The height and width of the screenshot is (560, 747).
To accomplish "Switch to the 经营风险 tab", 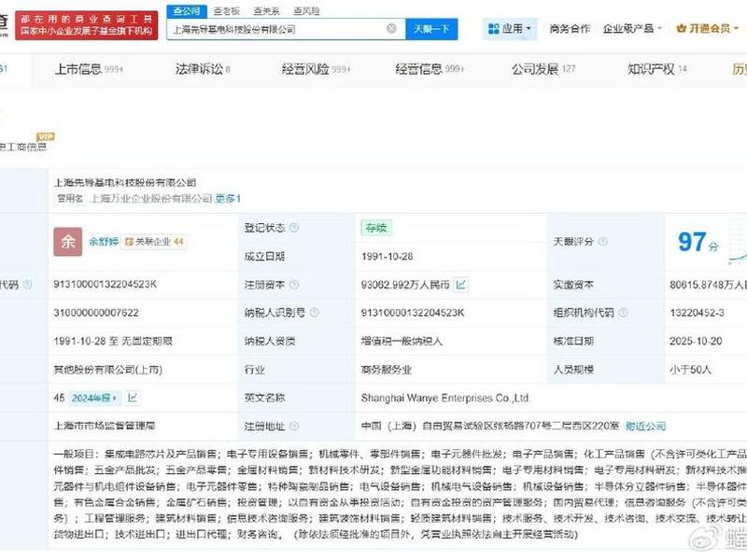I will [316, 69].
